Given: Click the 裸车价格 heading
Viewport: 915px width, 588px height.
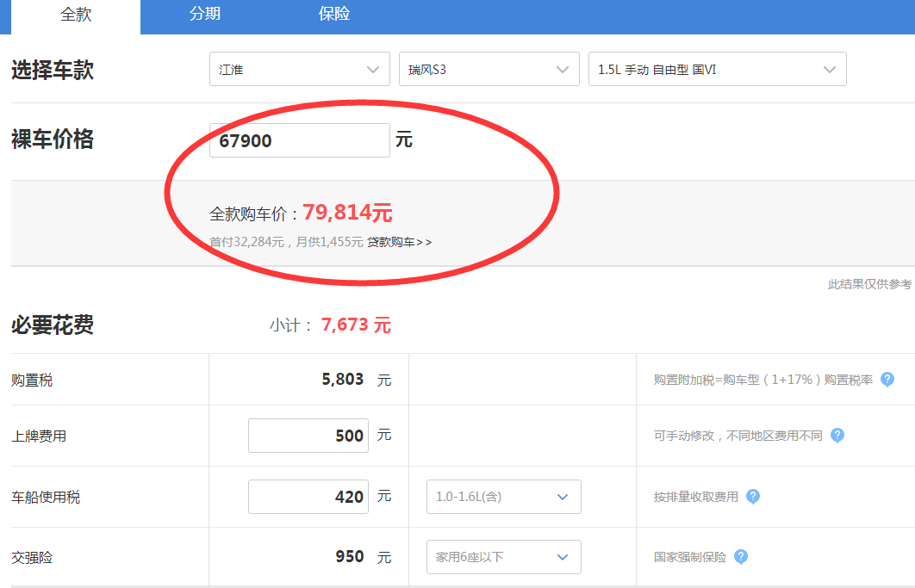Looking at the screenshot, I should (x=53, y=139).
